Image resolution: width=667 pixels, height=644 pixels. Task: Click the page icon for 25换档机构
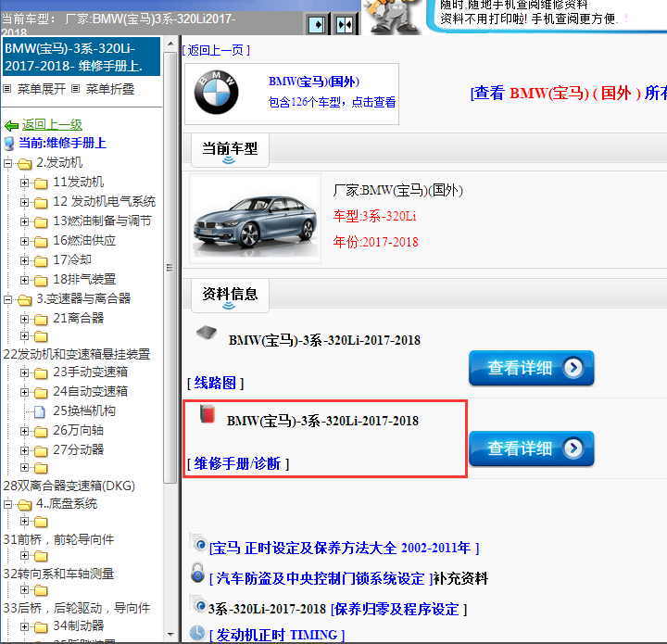point(40,411)
